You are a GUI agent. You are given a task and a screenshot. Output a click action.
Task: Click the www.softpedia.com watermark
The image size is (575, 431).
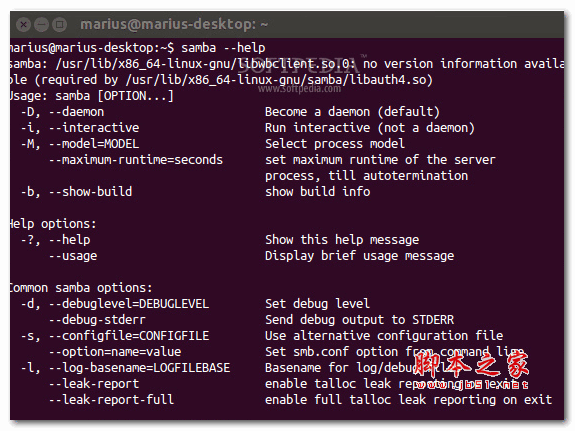click(299, 88)
